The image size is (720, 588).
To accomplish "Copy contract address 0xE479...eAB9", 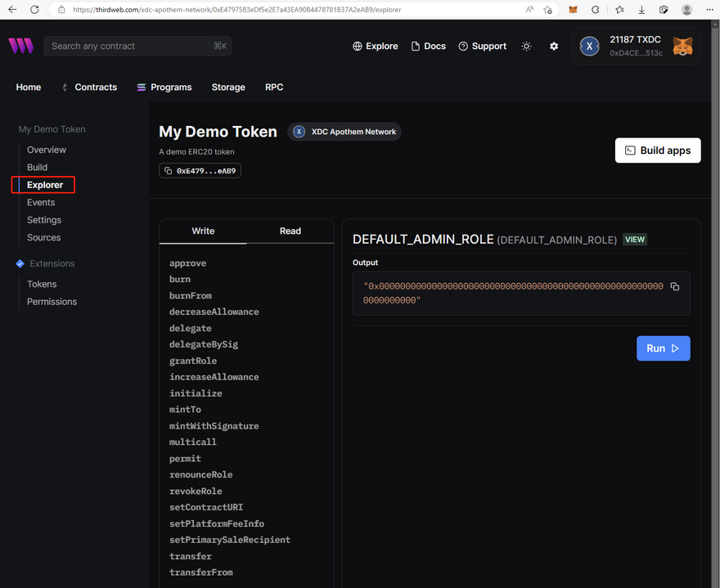I will [200, 171].
